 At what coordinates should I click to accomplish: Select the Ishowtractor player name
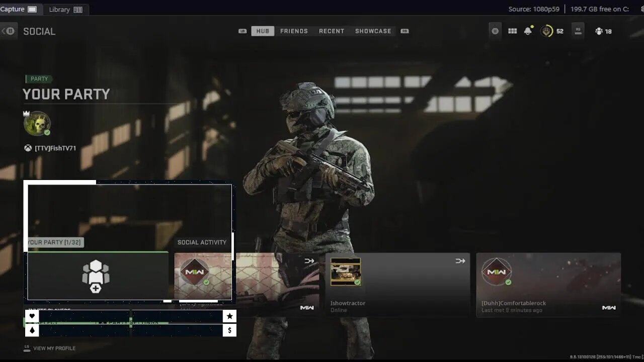[x=348, y=303]
